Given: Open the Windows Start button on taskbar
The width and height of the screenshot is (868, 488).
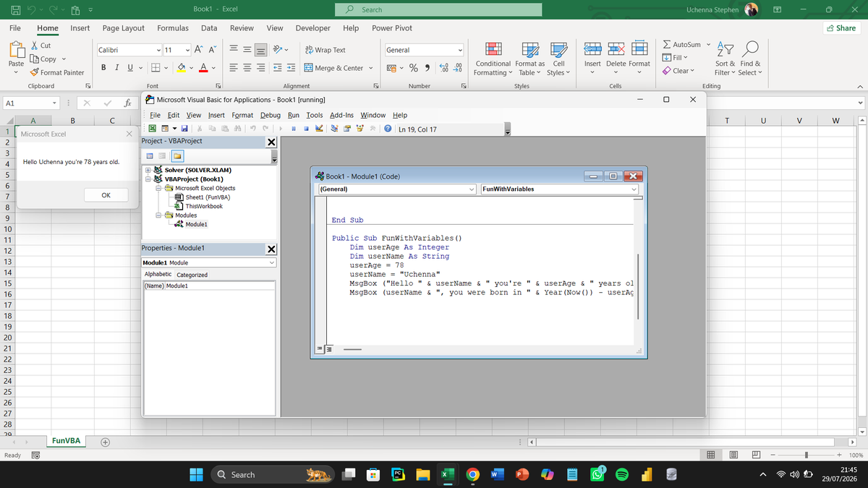Looking at the screenshot, I should [197, 474].
